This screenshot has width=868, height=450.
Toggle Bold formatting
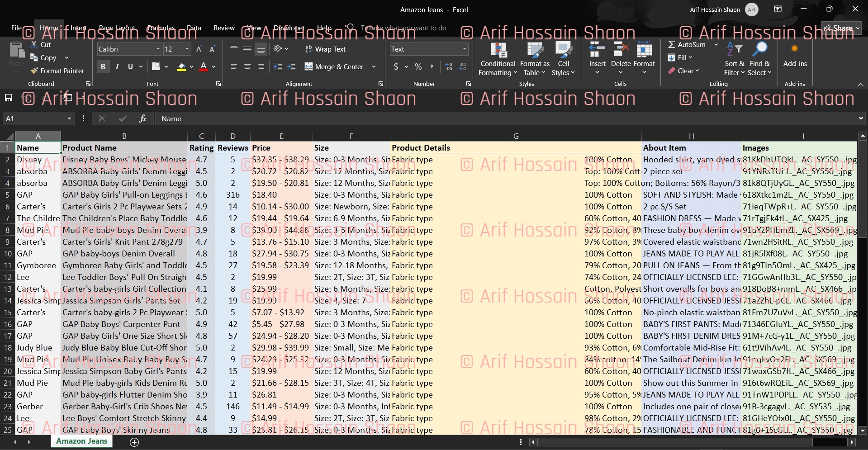point(103,66)
